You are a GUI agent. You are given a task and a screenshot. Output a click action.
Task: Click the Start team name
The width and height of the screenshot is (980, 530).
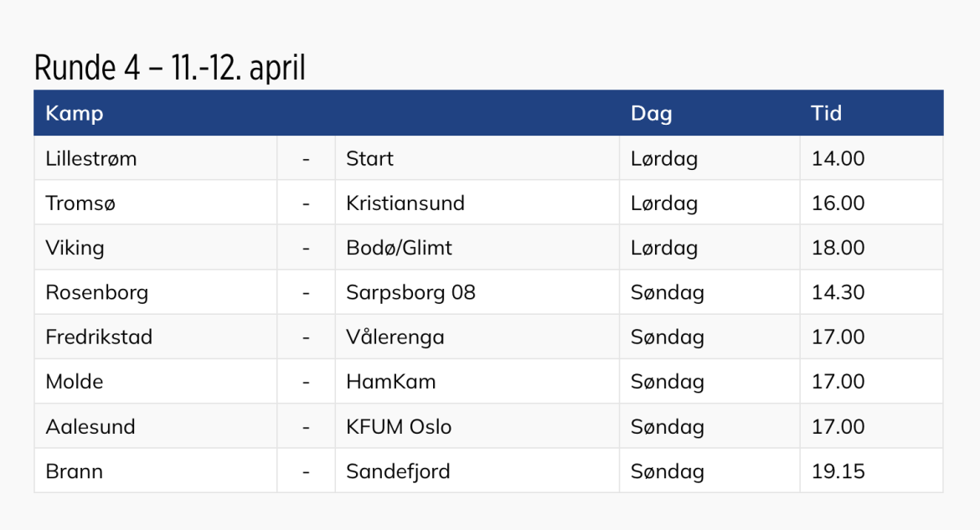(x=369, y=159)
